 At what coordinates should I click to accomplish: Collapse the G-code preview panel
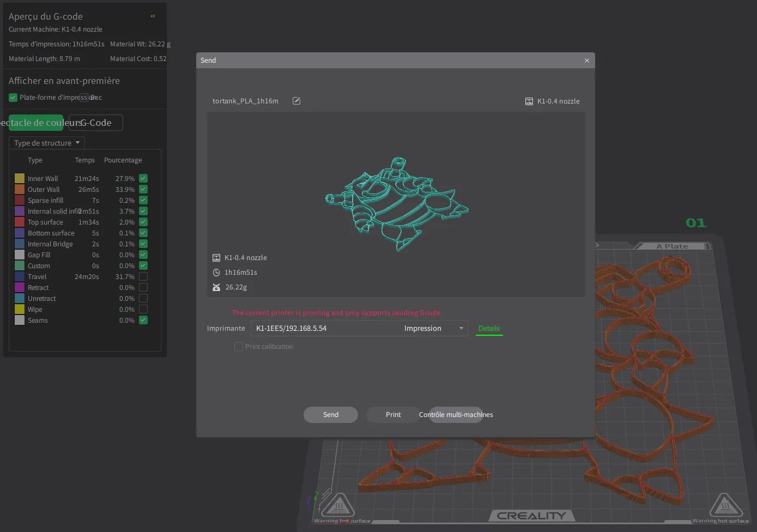153,16
